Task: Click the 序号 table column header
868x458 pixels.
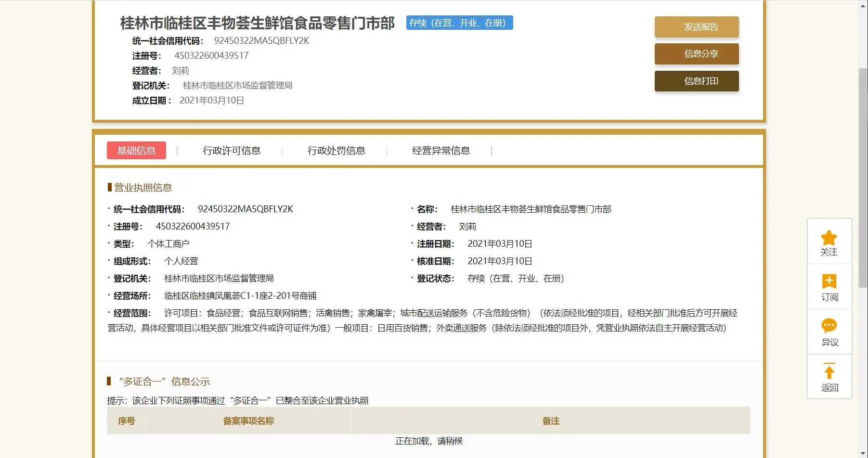Action: (126, 421)
